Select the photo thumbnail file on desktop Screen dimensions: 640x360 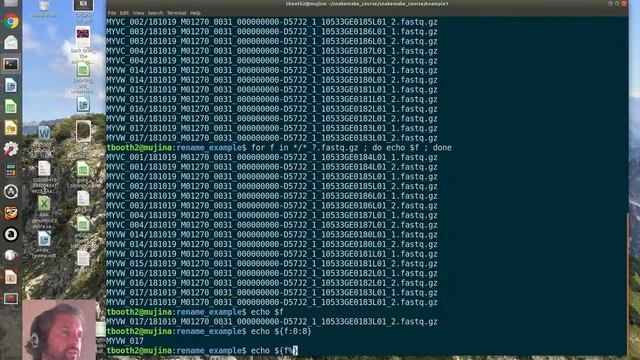point(83,131)
